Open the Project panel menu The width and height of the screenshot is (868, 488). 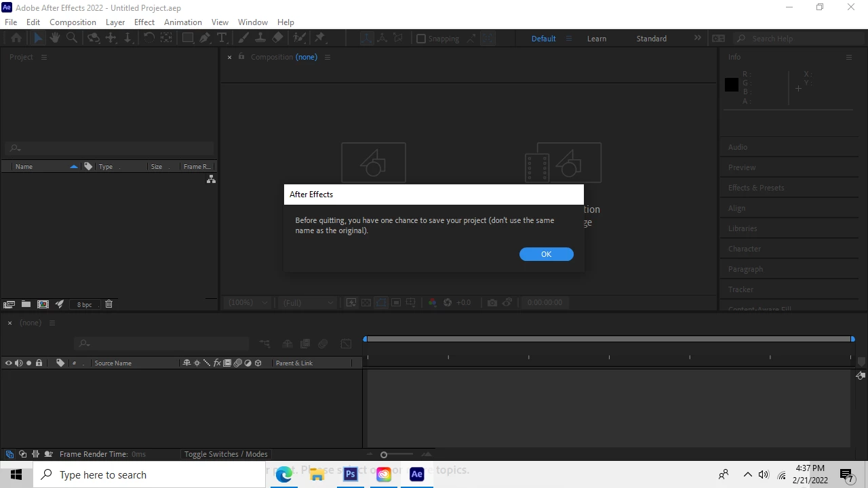coord(44,57)
